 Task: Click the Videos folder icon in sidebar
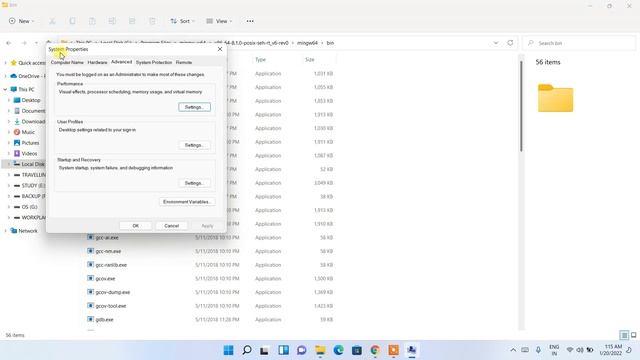tap(17, 153)
